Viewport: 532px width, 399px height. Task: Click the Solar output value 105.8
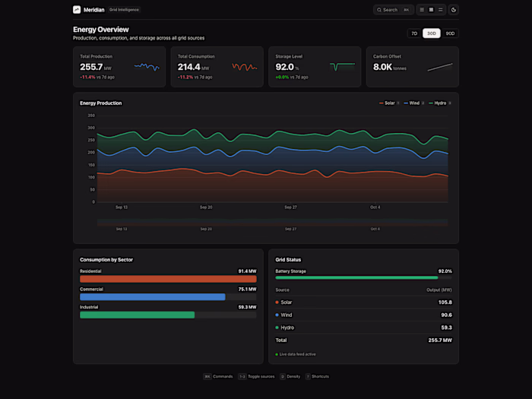[445, 302]
